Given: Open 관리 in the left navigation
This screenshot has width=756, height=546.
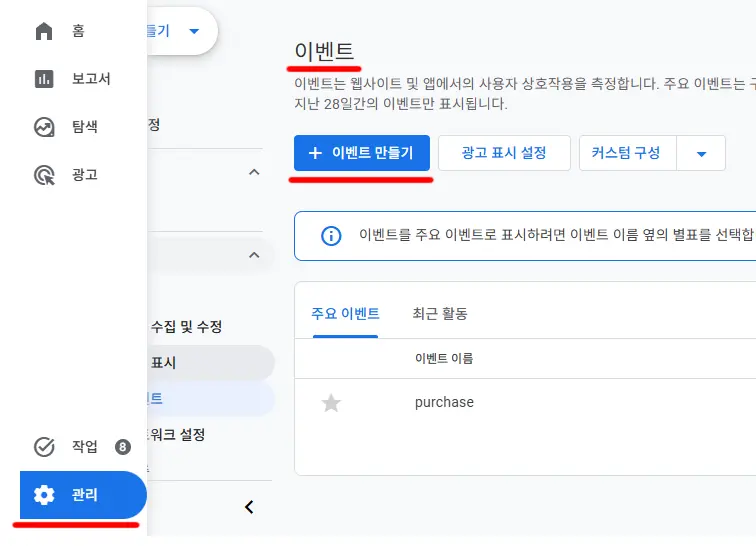Looking at the screenshot, I should pyautogui.click(x=83, y=495).
